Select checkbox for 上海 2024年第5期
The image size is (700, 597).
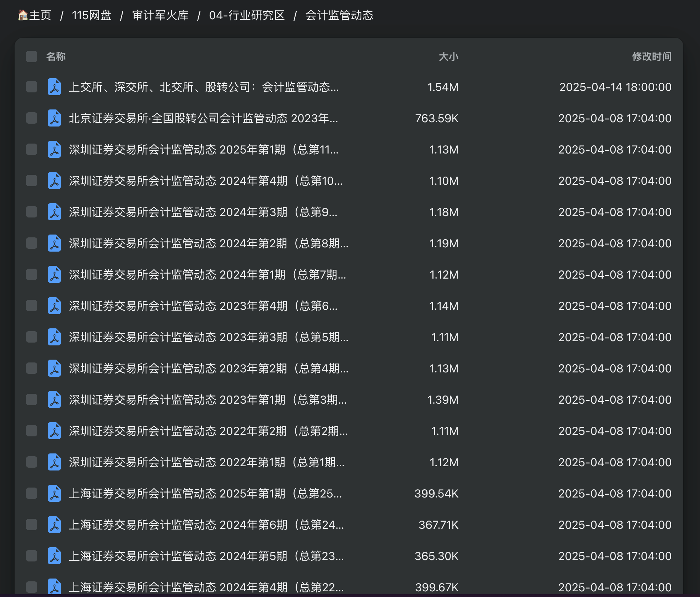pyautogui.click(x=32, y=556)
